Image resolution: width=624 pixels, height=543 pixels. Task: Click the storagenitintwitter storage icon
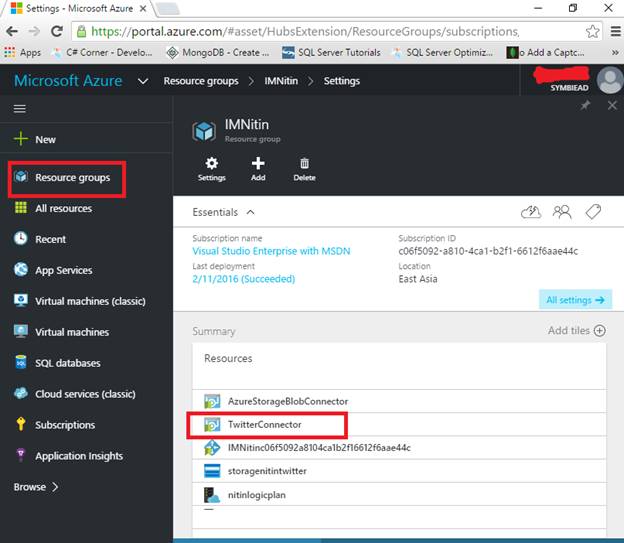[x=212, y=471]
